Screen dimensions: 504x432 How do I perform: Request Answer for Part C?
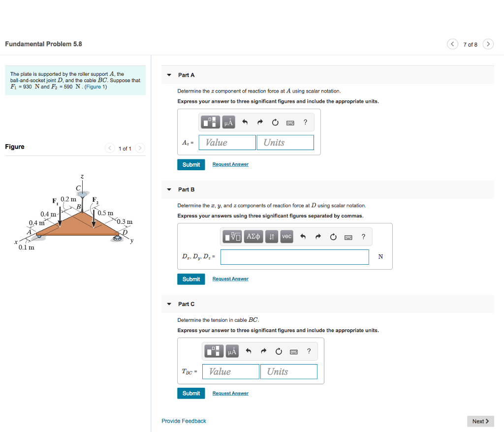pos(230,393)
